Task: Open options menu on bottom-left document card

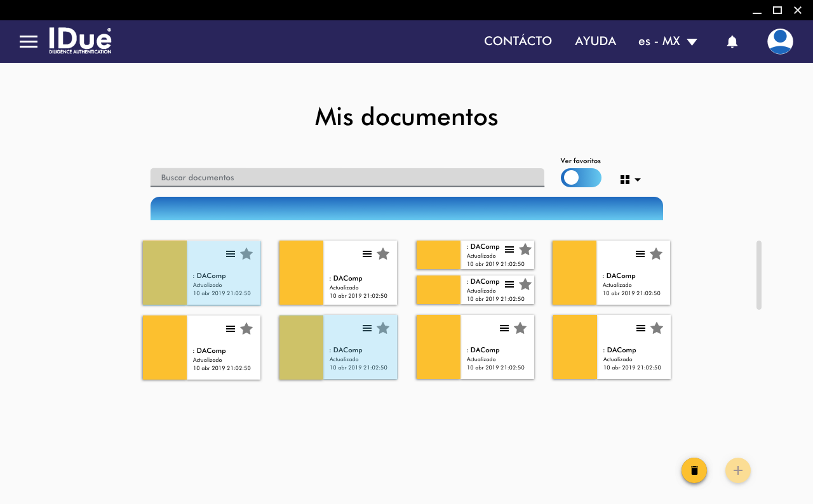Action: click(231, 329)
